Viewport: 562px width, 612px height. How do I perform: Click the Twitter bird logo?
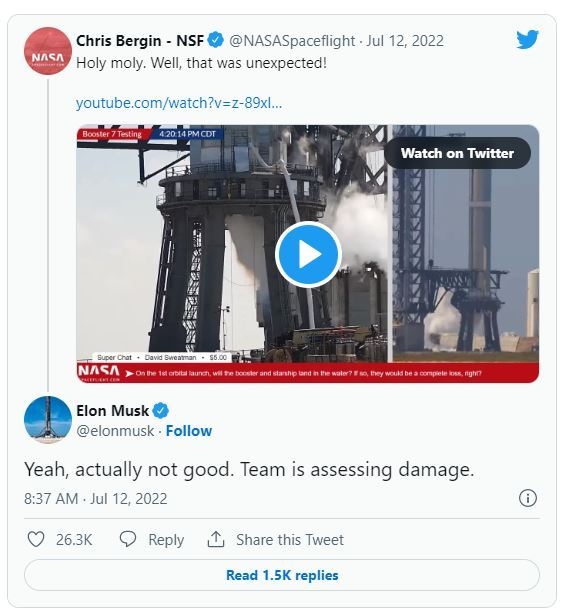point(527,39)
